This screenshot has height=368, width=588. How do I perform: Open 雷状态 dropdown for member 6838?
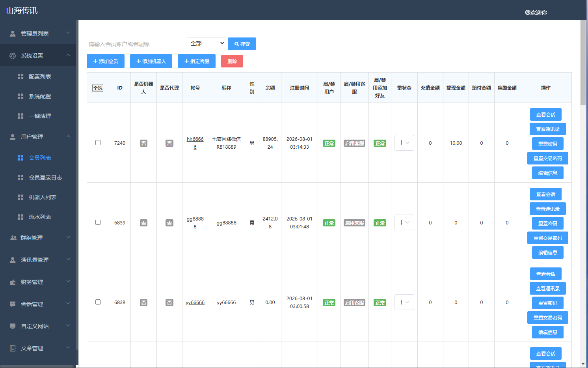click(x=404, y=302)
